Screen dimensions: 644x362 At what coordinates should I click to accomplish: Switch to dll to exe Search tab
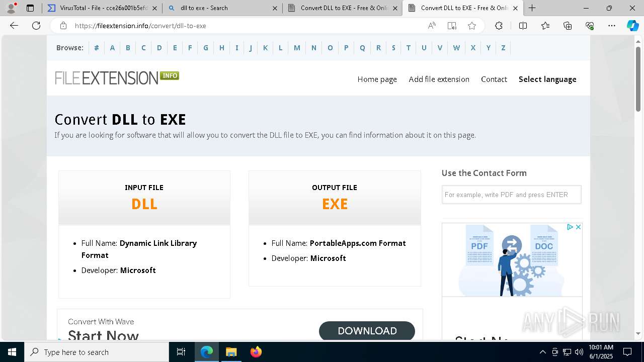coord(222,8)
